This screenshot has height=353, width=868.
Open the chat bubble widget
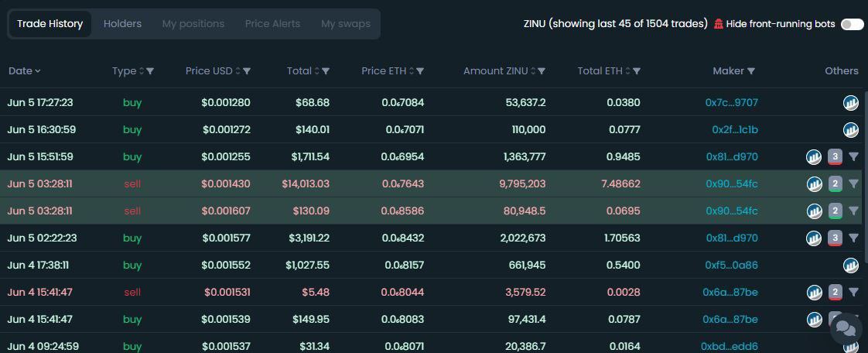[846, 328]
